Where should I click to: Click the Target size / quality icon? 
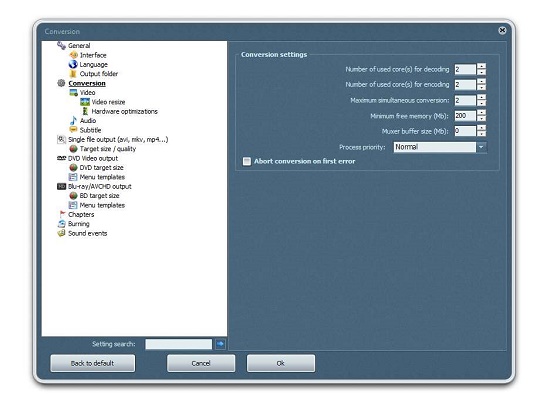tap(73, 149)
